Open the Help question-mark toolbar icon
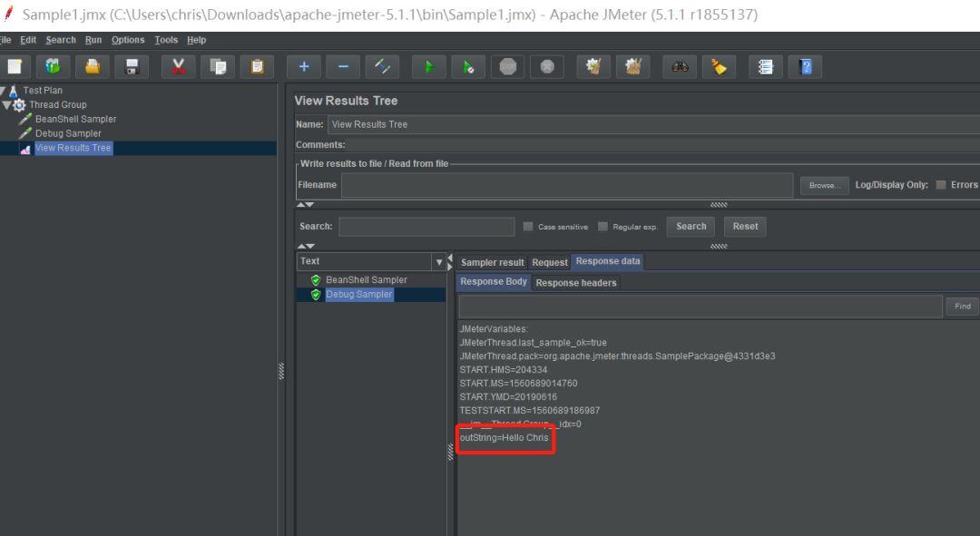Image resolution: width=980 pixels, height=536 pixels. click(805, 67)
